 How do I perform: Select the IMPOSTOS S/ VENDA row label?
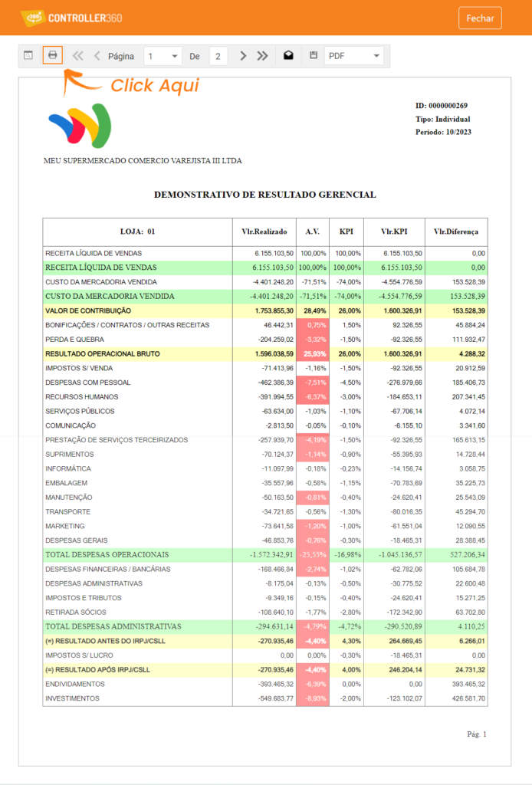pos(79,369)
